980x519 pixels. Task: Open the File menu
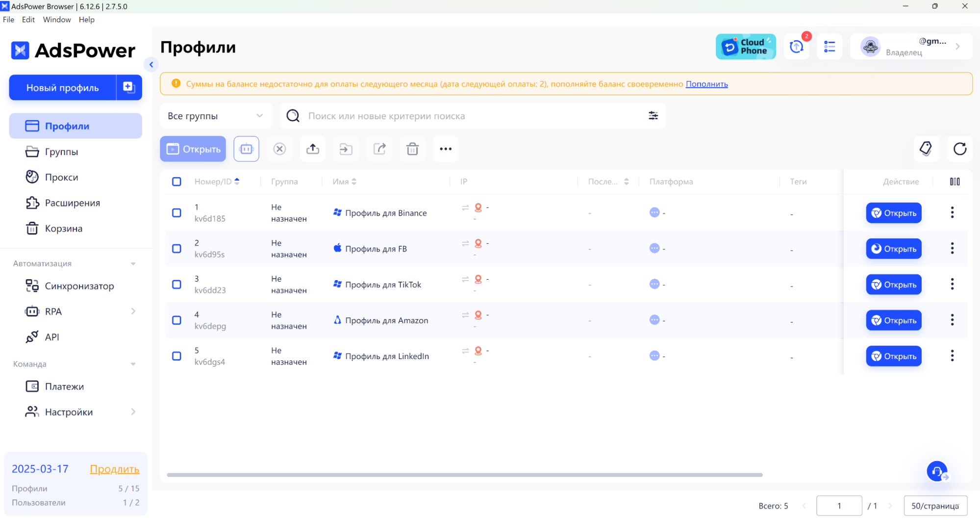coord(8,20)
